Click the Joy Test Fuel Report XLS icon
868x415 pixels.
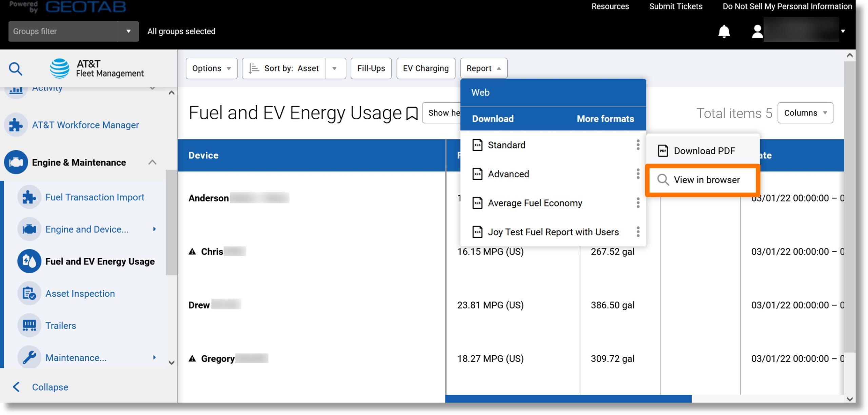(x=477, y=232)
